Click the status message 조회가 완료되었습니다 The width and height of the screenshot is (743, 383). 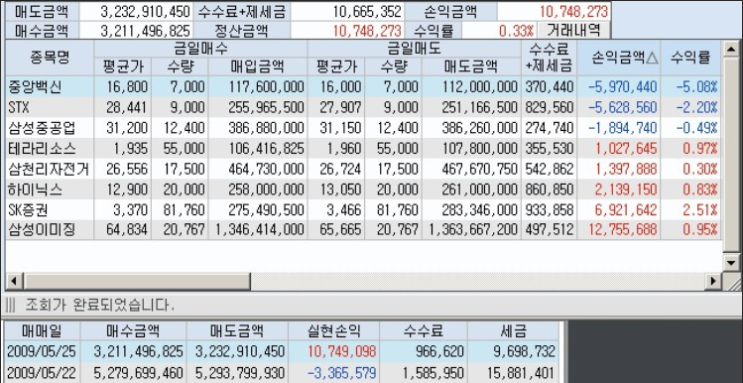click(x=100, y=305)
